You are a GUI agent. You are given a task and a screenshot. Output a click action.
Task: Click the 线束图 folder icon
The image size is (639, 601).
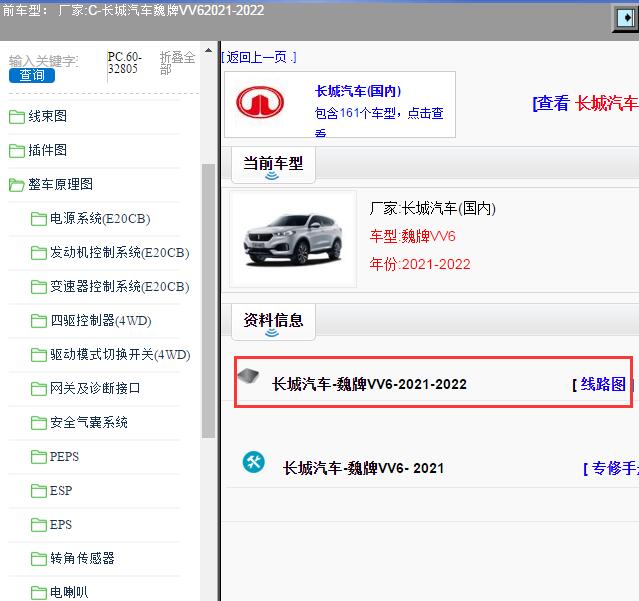[17, 117]
